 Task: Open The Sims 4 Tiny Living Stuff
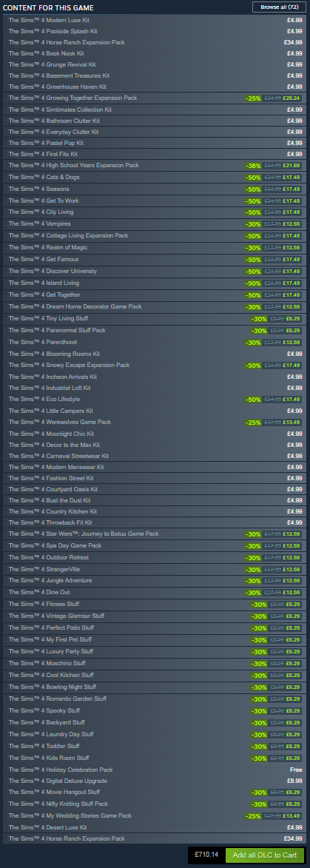[155, 318]
